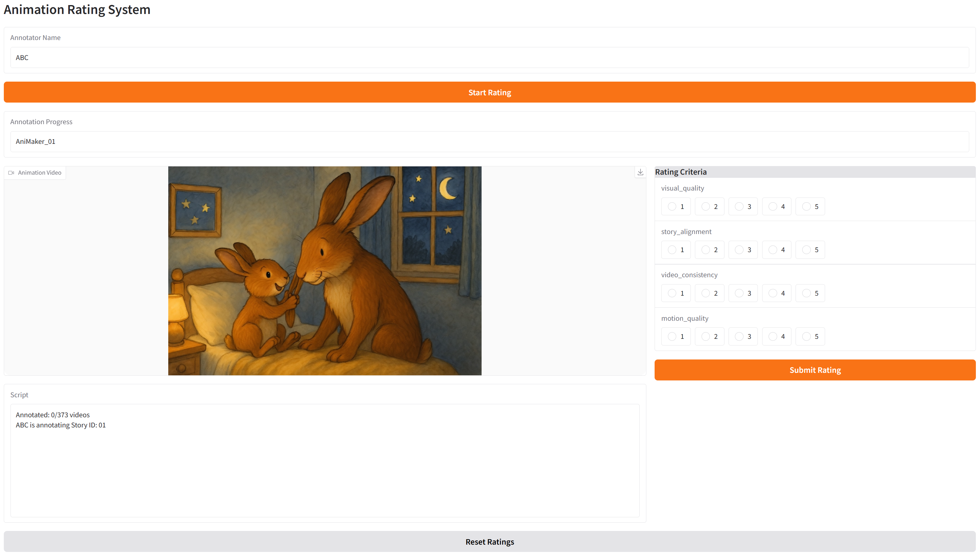Click the rabbit animation video frame
The width and height of the screenshot is (980, 557).
(x=325, y=271)
